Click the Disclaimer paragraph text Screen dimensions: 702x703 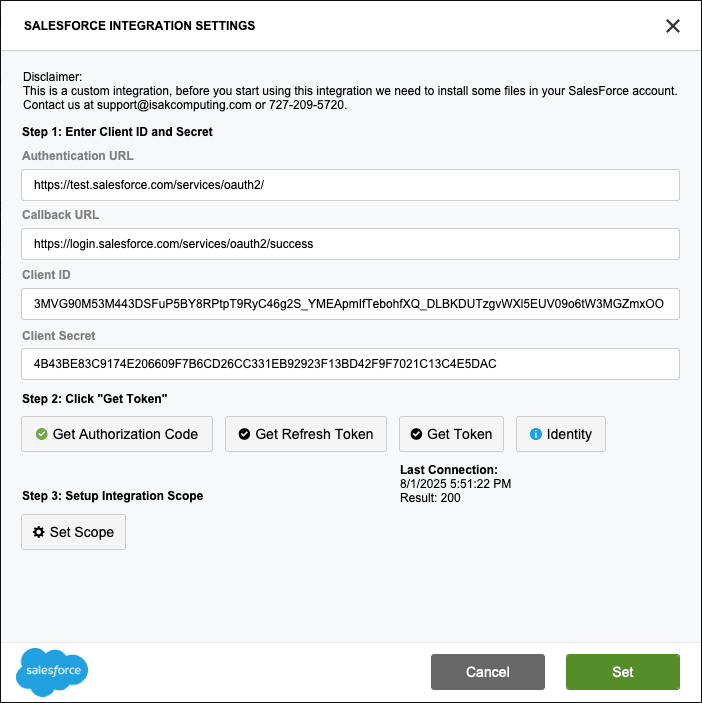(350, 91)
